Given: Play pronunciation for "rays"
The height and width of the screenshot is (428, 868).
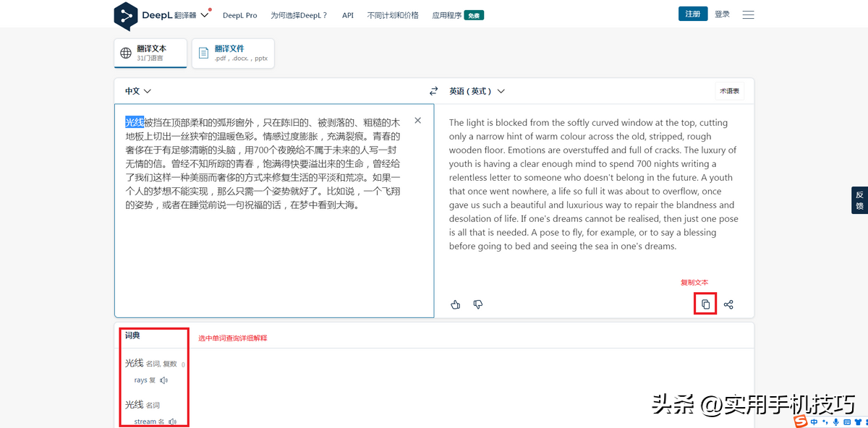Looking at the screenshot, I should coord(163,380).
